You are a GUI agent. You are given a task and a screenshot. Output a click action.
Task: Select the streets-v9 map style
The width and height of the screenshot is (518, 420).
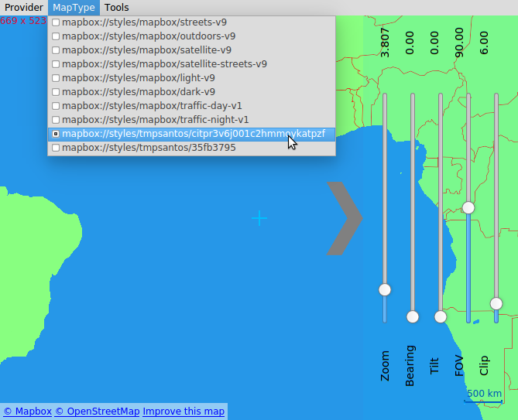pos(191,22)
